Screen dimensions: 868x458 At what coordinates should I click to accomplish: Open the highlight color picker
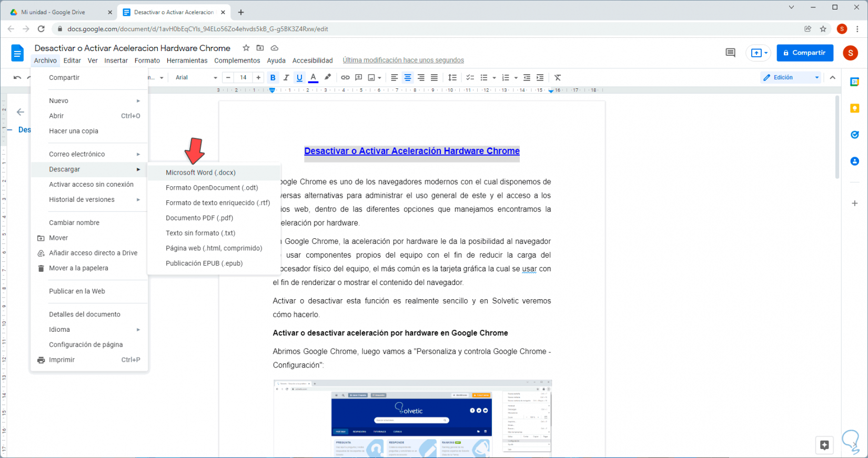328,78
